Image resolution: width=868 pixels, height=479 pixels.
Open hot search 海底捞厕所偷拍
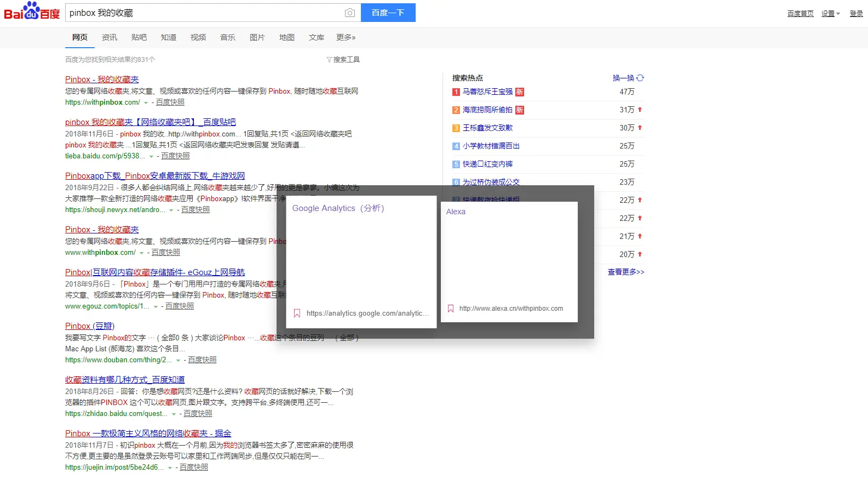click(488, 110)
